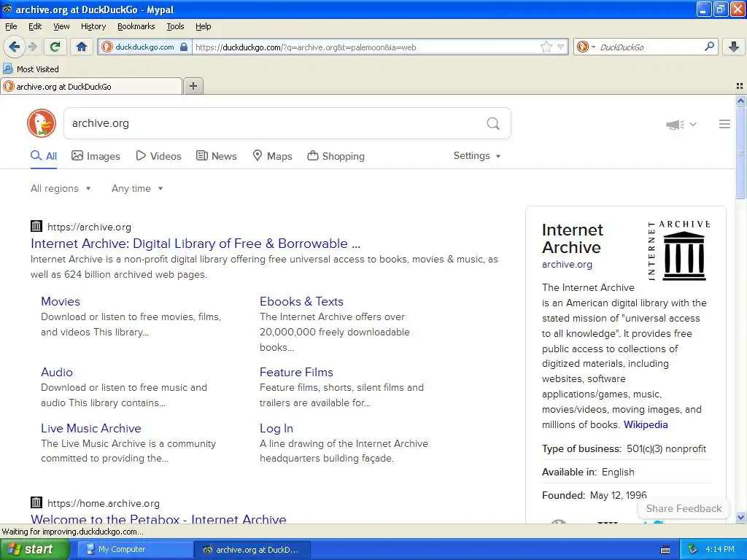This screenshot has height=560, width=747.
Task: Open the Audio sitelink
Action: (57, 372)
